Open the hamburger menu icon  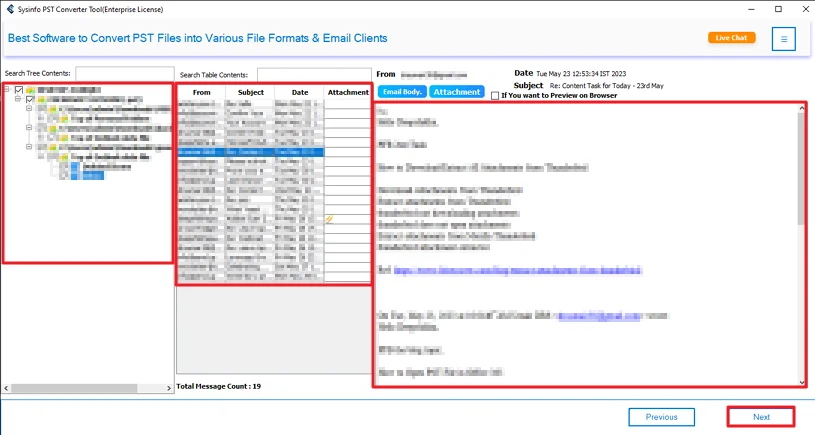[783, 39]
